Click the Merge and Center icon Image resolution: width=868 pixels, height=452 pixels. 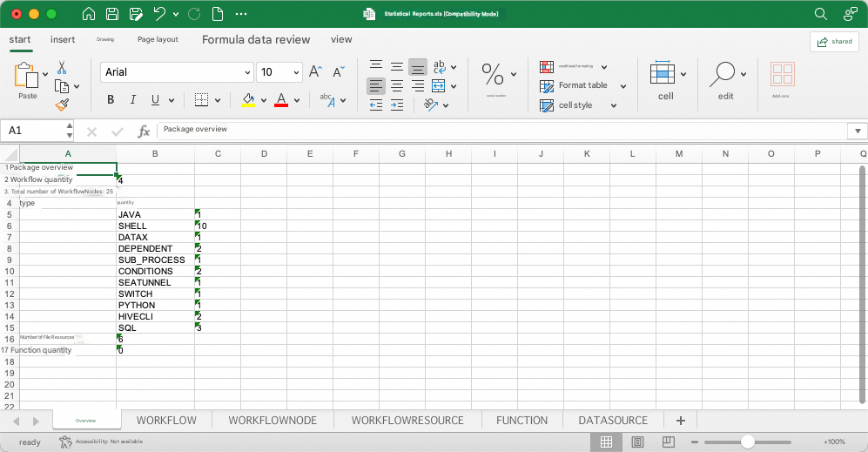tap(439, 86)
